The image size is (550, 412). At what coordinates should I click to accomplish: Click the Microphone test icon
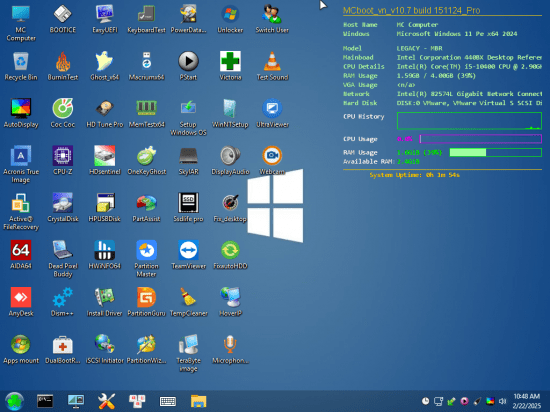pyautogui.click(x=230, y=349)
